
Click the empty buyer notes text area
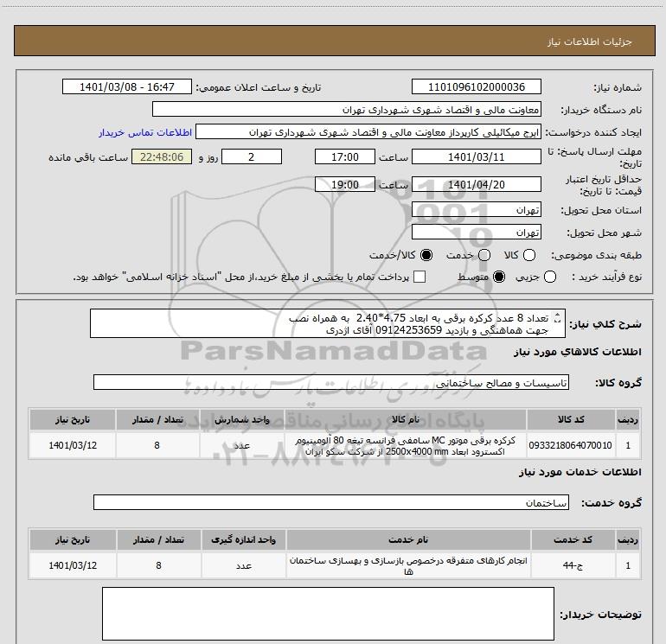point(328,614)
